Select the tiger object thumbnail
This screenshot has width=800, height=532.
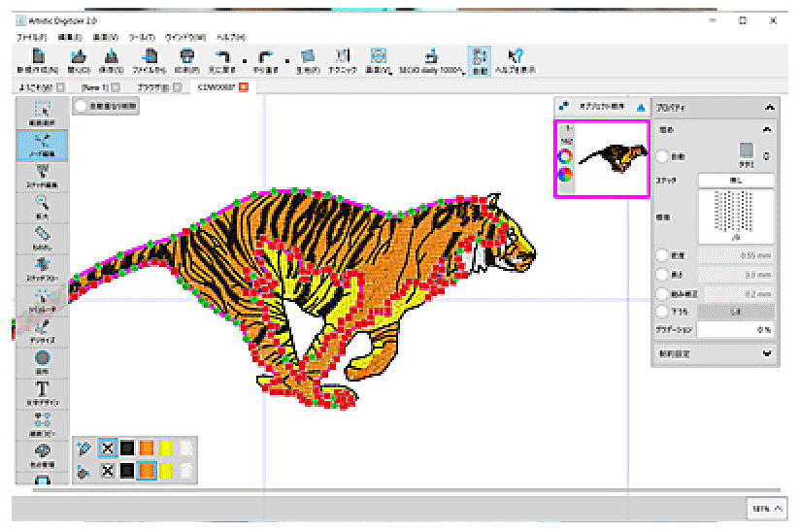coord(602,158)
